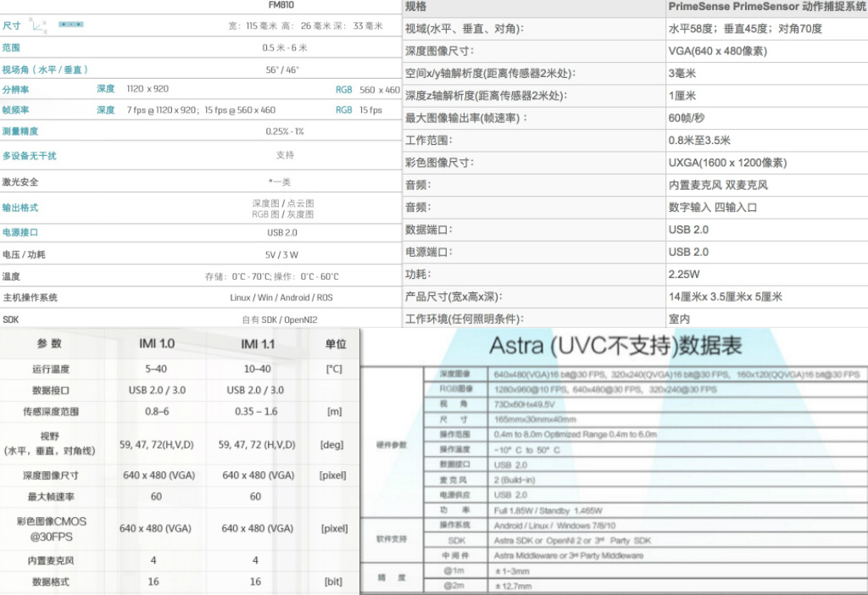This screenshot has height=595, width=868.
Task: Select the 支持 value
Action: tap(285, 155)
